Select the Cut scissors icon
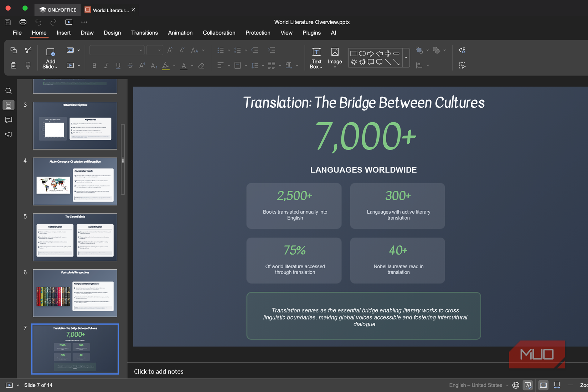The width and height of the screenshot is (588, 392). pyautogui.click(x=28, y=50)
